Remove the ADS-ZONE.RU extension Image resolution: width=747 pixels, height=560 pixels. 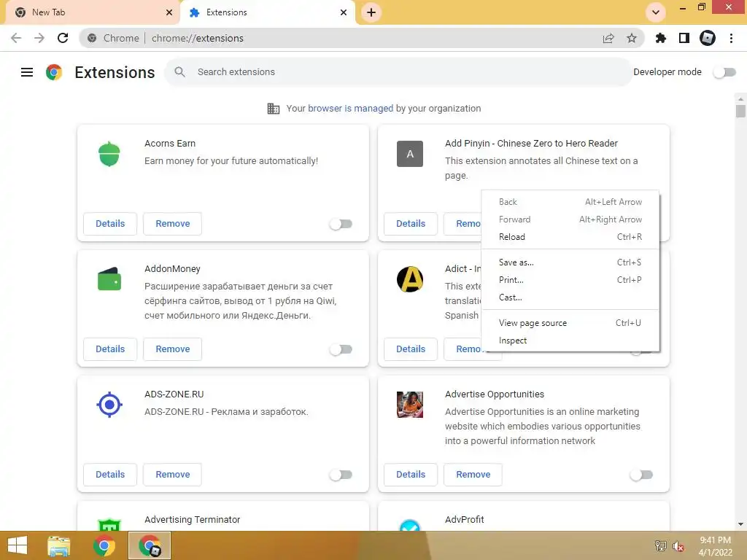[172, 475]
